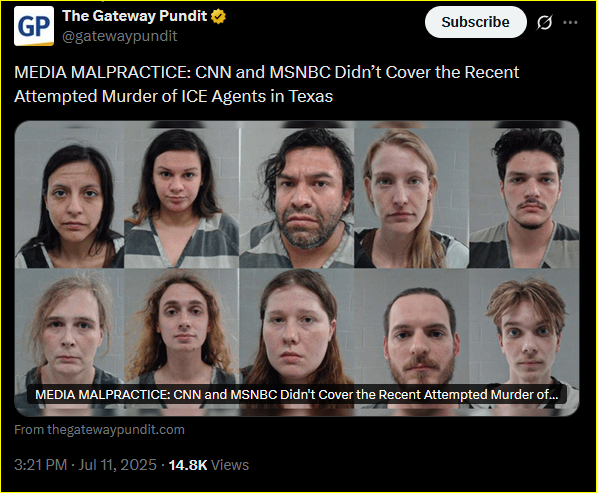597x493 pixels.
Task: Click the MEDIA MALPRACTICE tweet text
Action: [267, 84]
